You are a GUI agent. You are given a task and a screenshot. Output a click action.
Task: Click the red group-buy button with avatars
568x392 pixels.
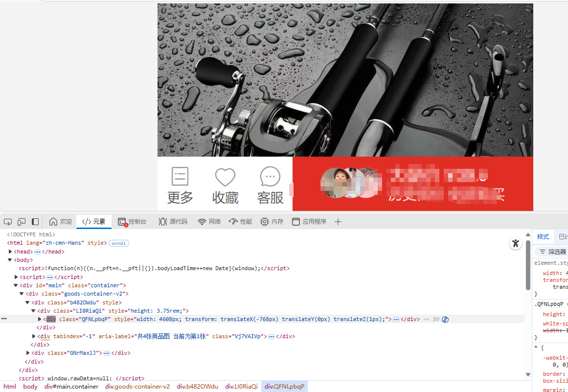click(x=413, y=184)
